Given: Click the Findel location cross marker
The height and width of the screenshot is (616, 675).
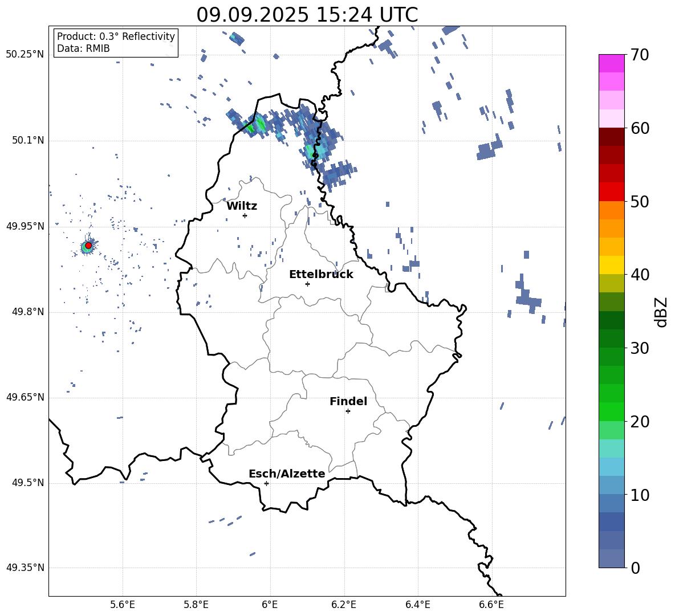Looking at the screenshot, I should [x=348, y=411].
